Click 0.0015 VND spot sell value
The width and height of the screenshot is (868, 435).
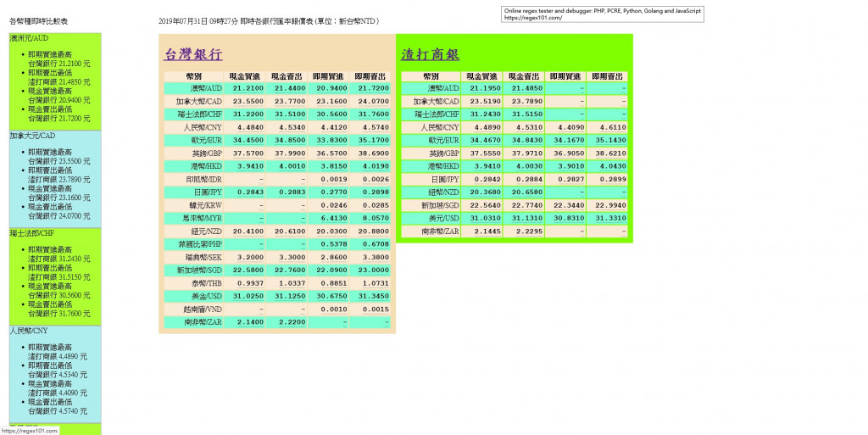pos(376,310)
